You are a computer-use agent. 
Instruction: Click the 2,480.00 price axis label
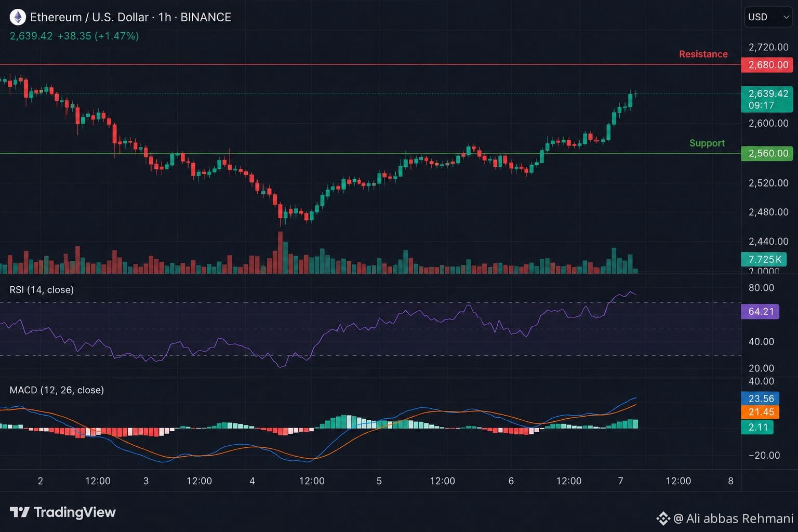point(768,212)
